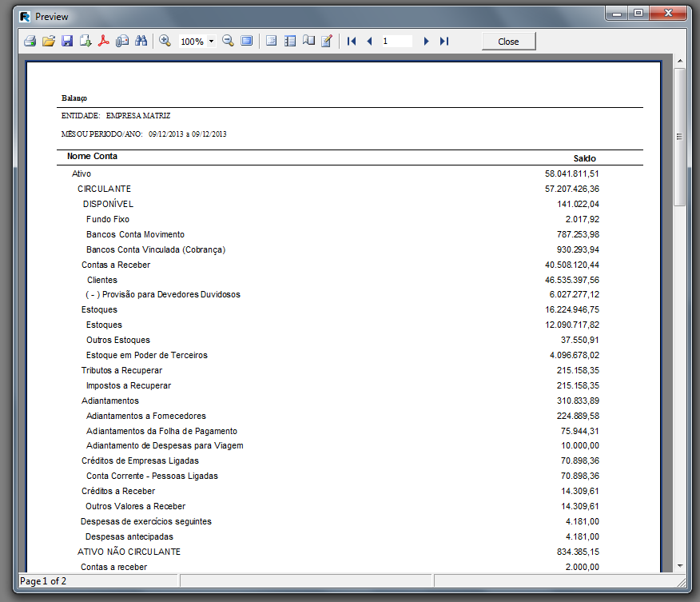This screenshot has height=602, width=700.
Task: Click the Preview window app icon
Action: (25, 17)
